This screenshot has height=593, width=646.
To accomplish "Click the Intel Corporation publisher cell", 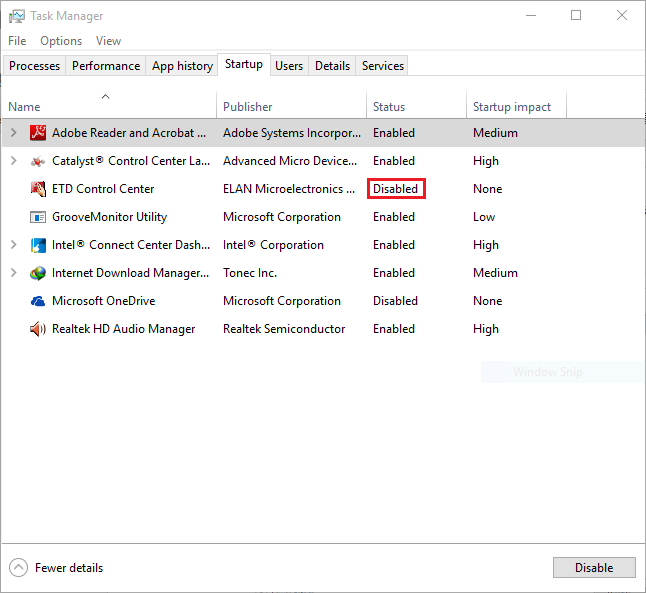I will (x=273, y=245).
